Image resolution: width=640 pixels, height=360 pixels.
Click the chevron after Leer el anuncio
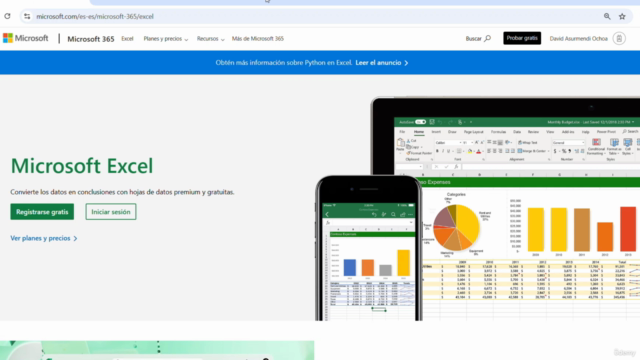(x=406, y=63)
